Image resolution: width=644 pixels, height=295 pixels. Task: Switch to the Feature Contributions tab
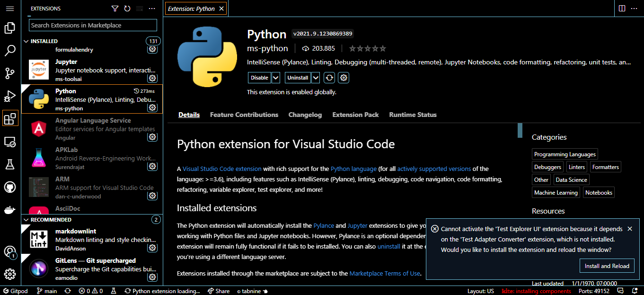pyautogui.click(x=244, y=115)
